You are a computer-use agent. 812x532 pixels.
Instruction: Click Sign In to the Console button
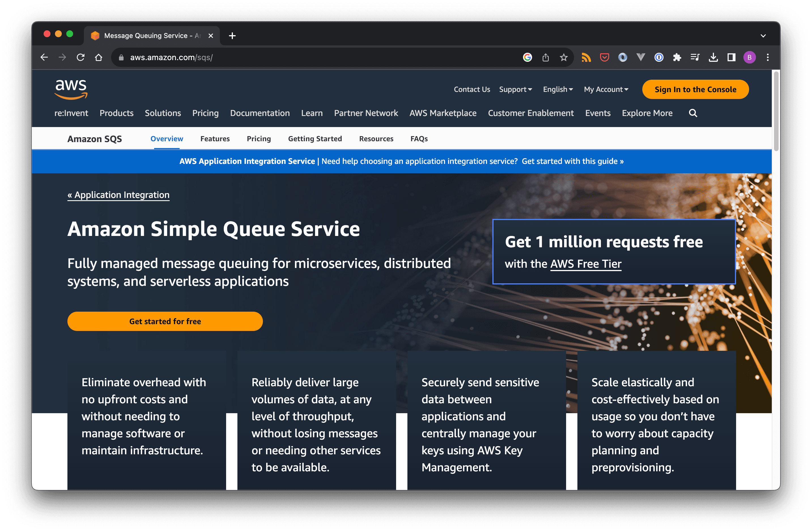tap(695, 89)
